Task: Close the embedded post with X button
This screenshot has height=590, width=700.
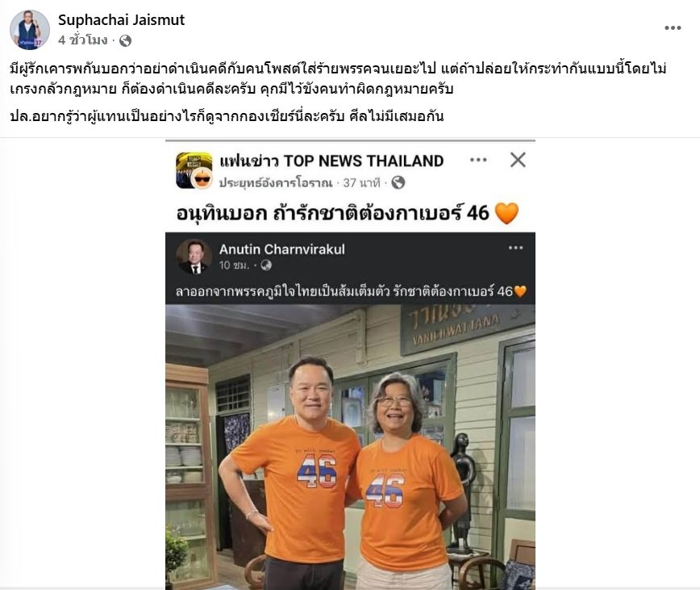Action: tap(518, 160)
